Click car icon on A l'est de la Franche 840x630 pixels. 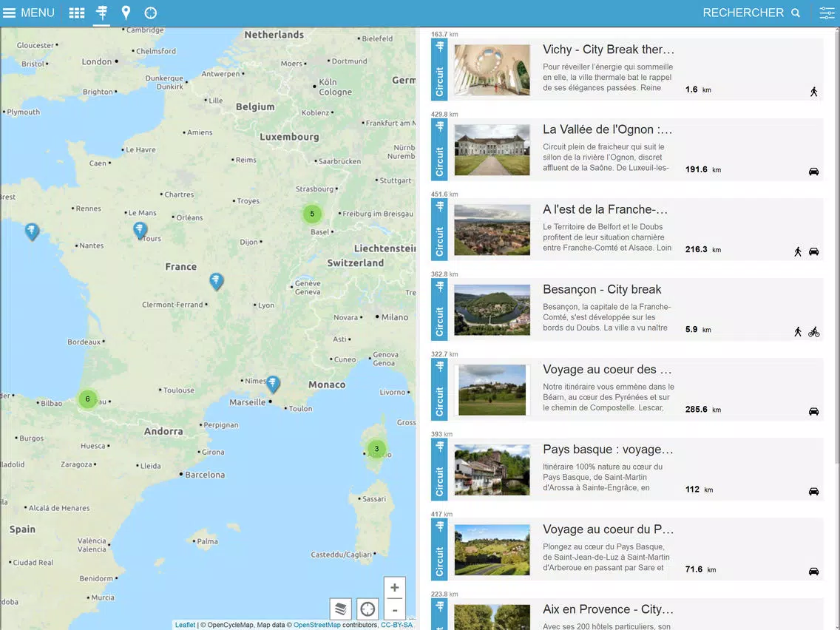(813, 251)
